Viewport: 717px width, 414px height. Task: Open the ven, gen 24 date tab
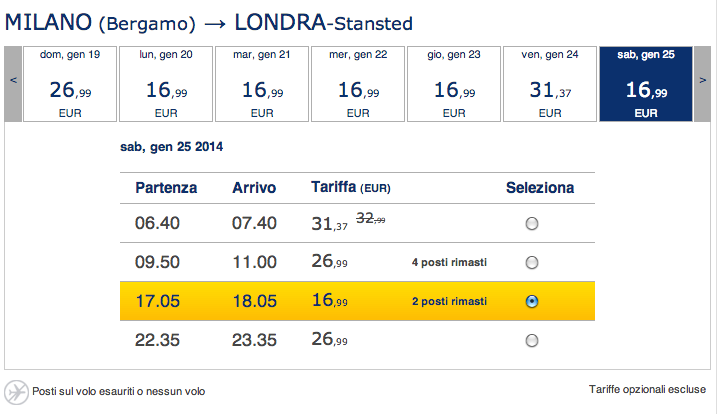pos(550,85)
